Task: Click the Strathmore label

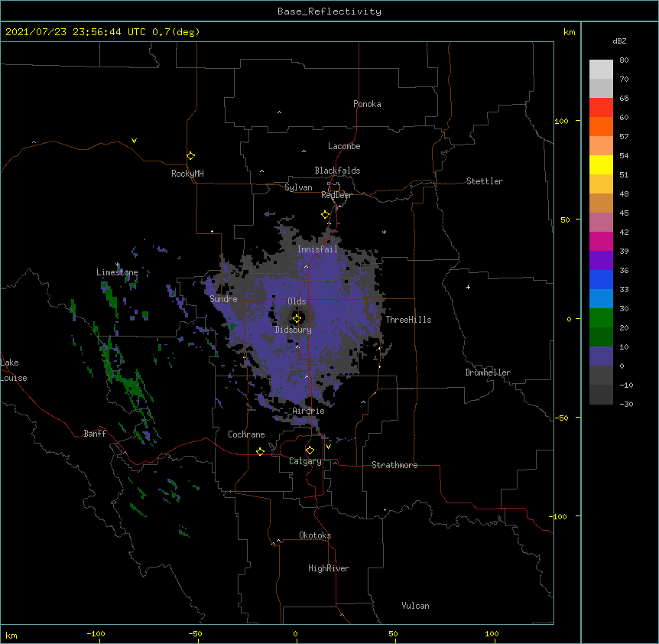Action: (x=394, y=465)
